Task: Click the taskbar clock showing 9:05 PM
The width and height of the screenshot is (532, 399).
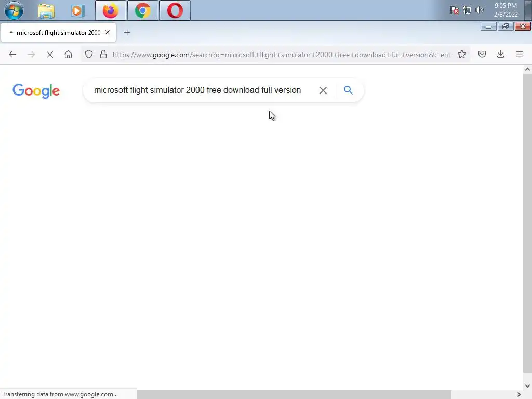Action: coord(506,10)
